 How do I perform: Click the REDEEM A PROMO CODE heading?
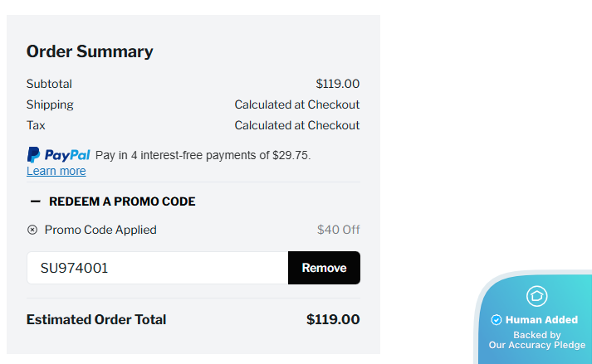[122, 201]
